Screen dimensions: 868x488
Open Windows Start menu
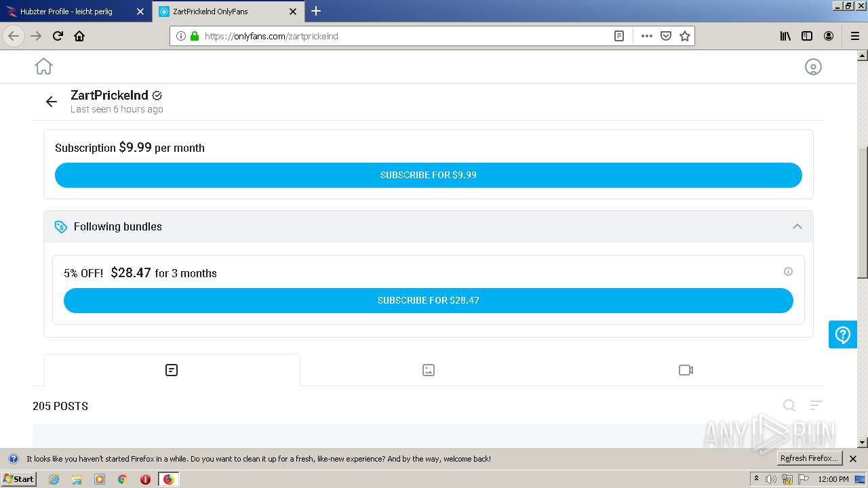[19, 479]
